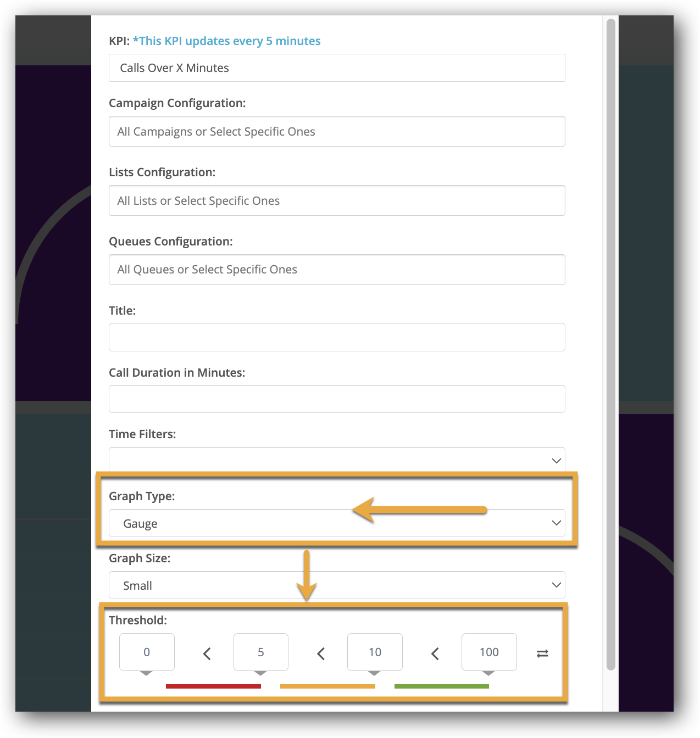Viewport: 700px width, 738px height.
Task: Click the less-than icon after threshold 10
Action: pos(435,653)
